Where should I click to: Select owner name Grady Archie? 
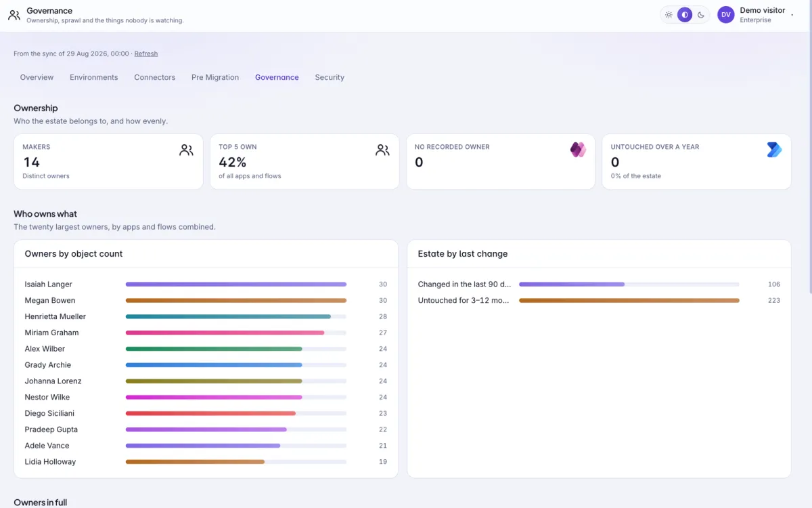48,365
